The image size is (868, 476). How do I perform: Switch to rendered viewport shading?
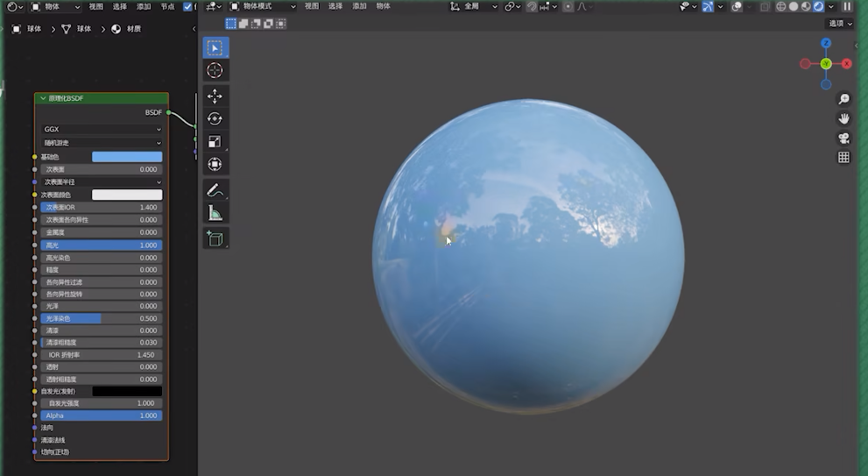click(x=819, y=7)
